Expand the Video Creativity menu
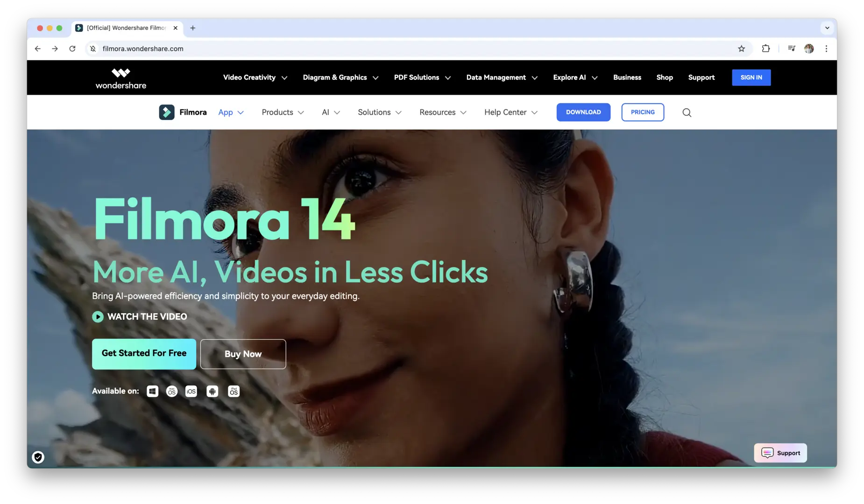Screen dimensions: 864x504 (255, 77)
